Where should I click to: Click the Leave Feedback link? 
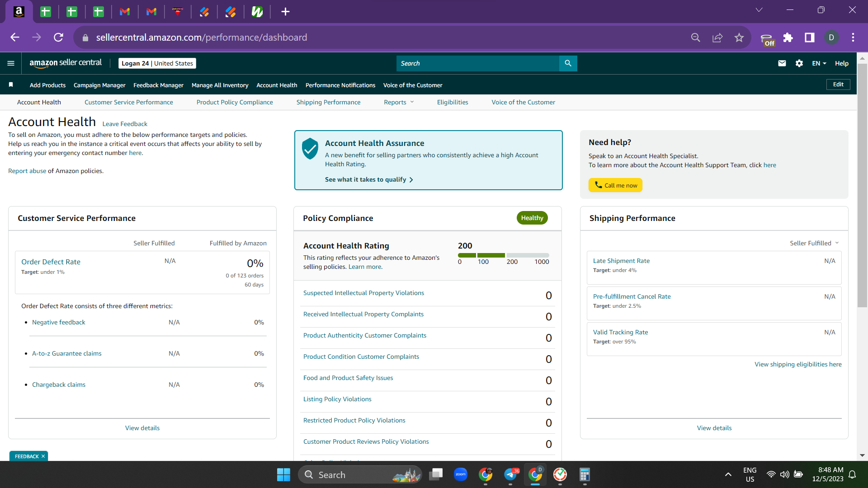tap(125, 124)
